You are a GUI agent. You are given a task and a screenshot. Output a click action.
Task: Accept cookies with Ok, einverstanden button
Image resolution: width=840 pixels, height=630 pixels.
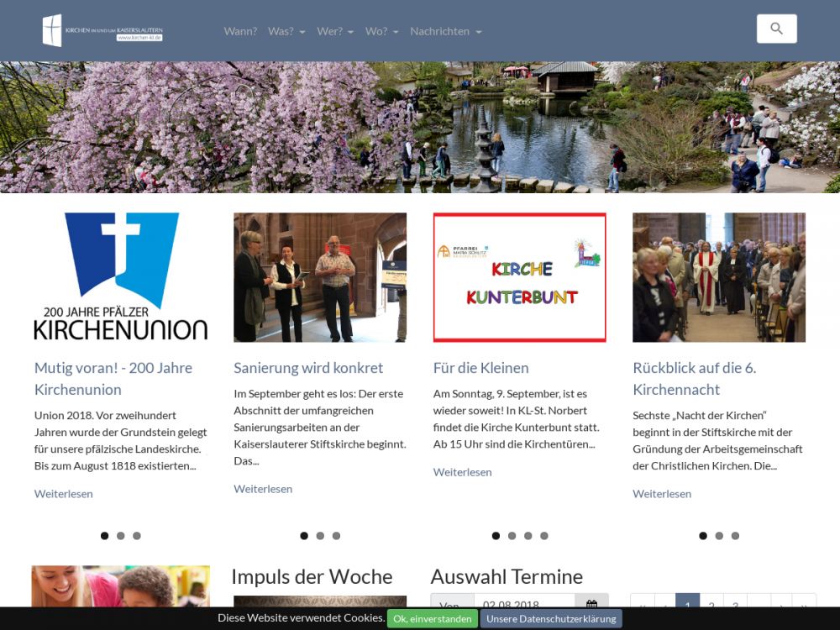click(x=432, y=619)
